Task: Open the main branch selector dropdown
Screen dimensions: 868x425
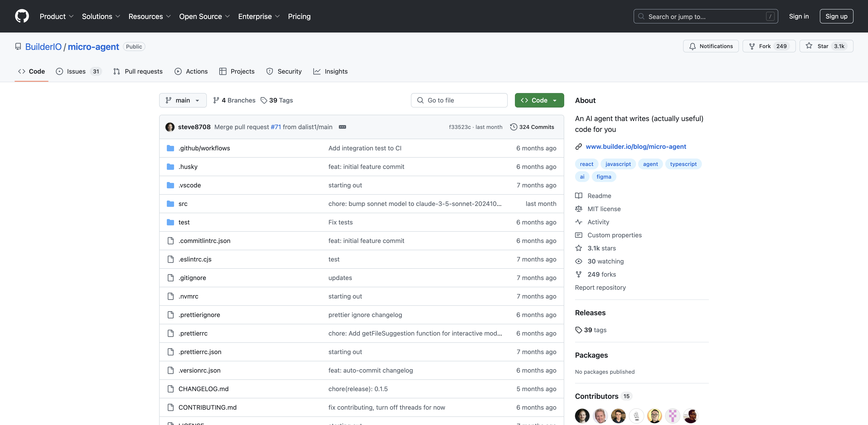Action: coord(183,100)
